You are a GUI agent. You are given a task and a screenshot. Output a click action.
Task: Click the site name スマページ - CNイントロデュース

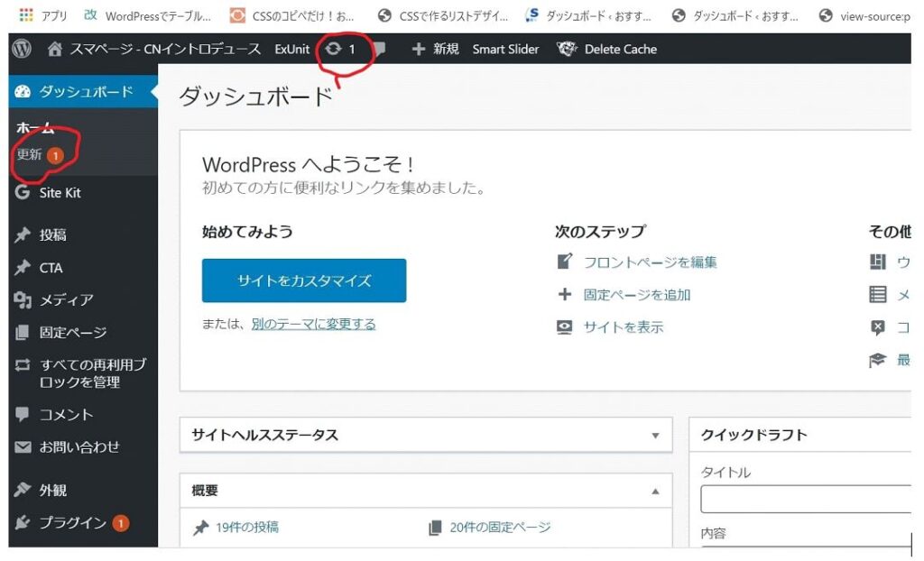pos(166,49)
